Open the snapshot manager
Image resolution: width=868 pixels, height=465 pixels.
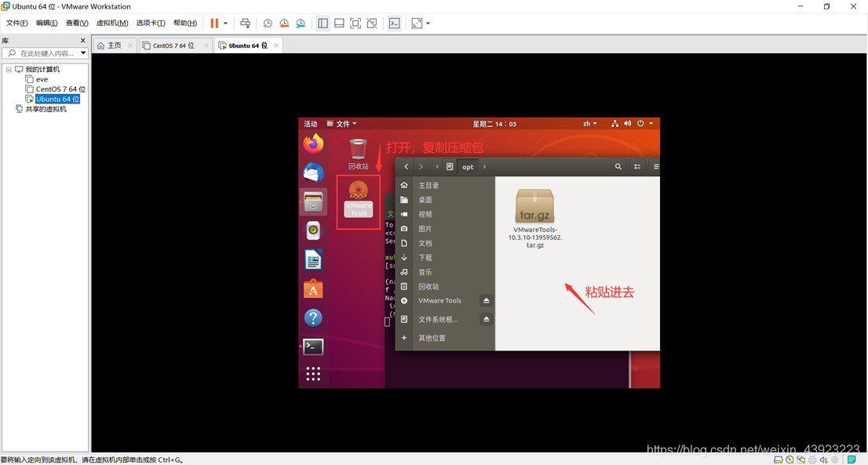[x=301, y=24]
